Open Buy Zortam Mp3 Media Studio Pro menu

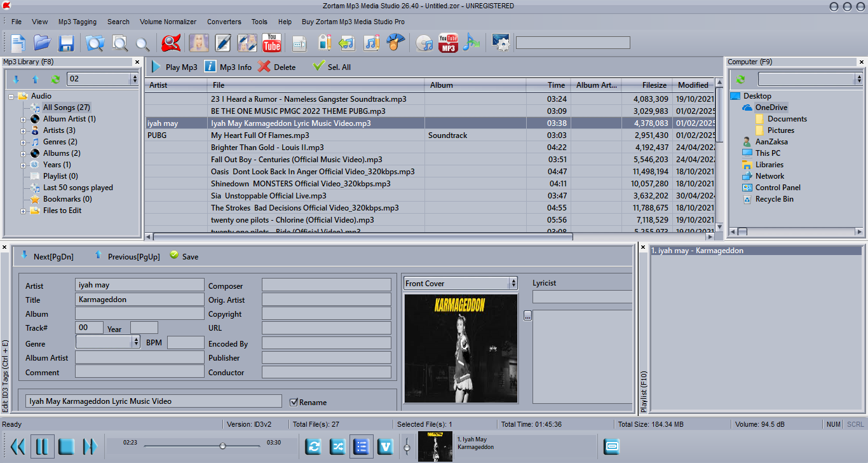pyautogui.click(x=353, y=22)
